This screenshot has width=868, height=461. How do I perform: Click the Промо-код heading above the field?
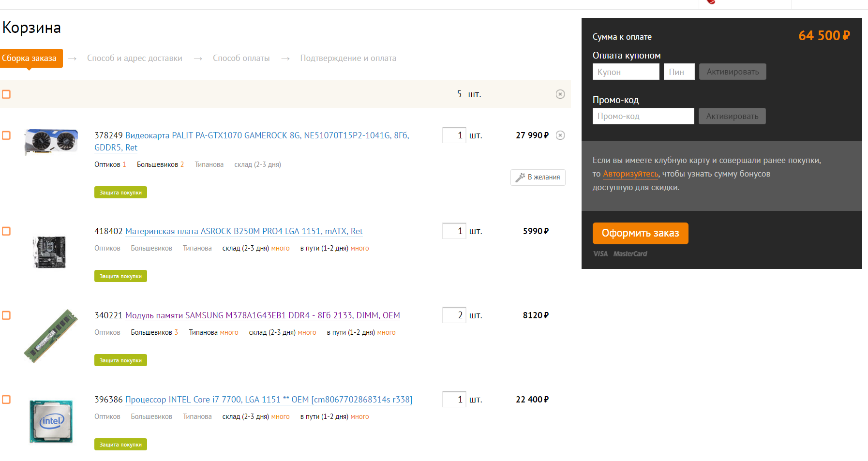(616, 100)
